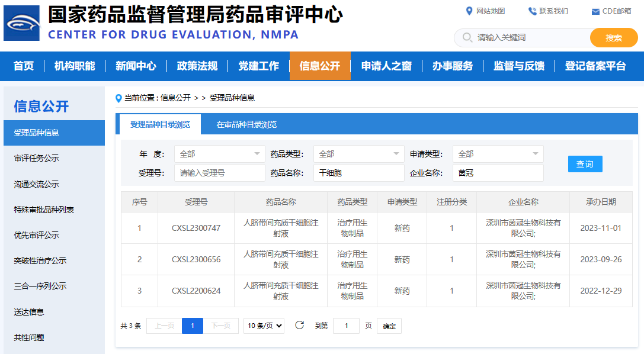Click the orange 搜索 search button
644x354 pixels.
coord(613,38)
